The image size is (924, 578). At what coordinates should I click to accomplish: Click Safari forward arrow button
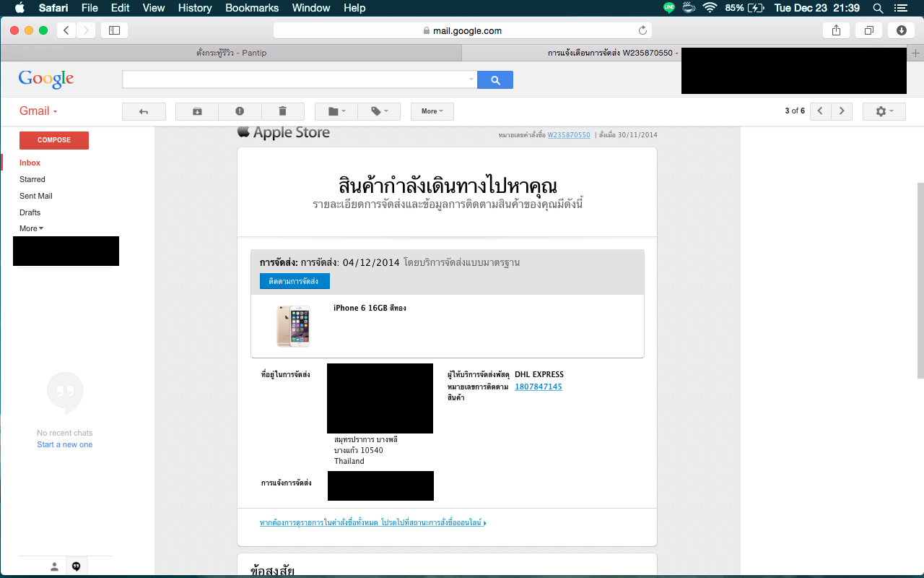click(x=86, y=30)
